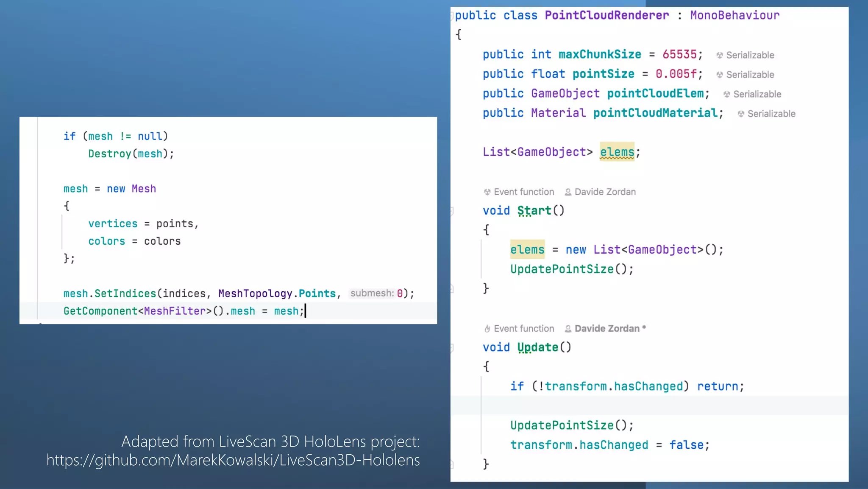Viewport: 868px width, 489px height.
Task: Click the teal colors property name in the initializer
Action: (106, 241)
